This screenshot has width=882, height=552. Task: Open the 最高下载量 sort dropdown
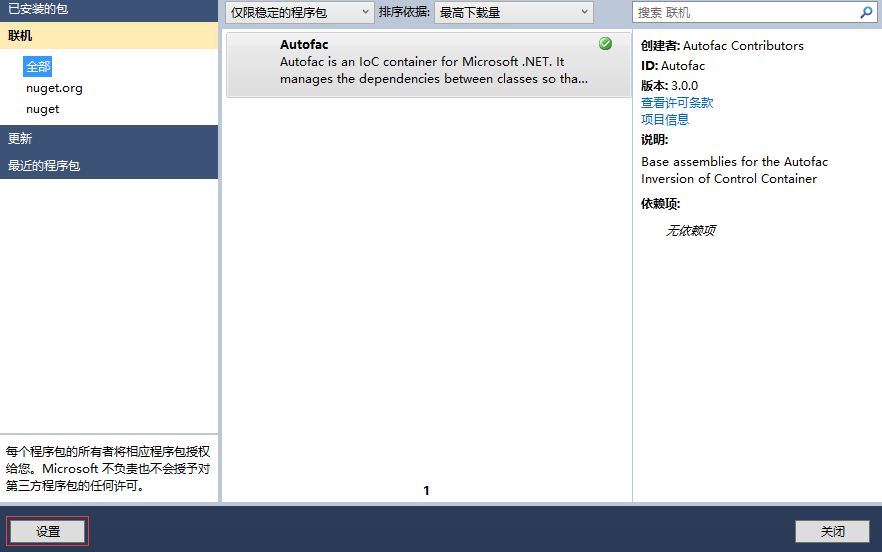pos(514,12)
